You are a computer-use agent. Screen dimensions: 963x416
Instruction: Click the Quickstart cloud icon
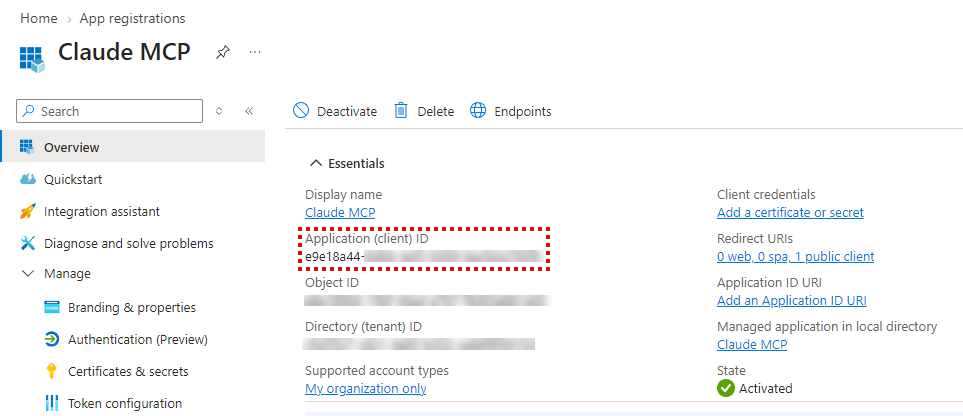[28, 179]
